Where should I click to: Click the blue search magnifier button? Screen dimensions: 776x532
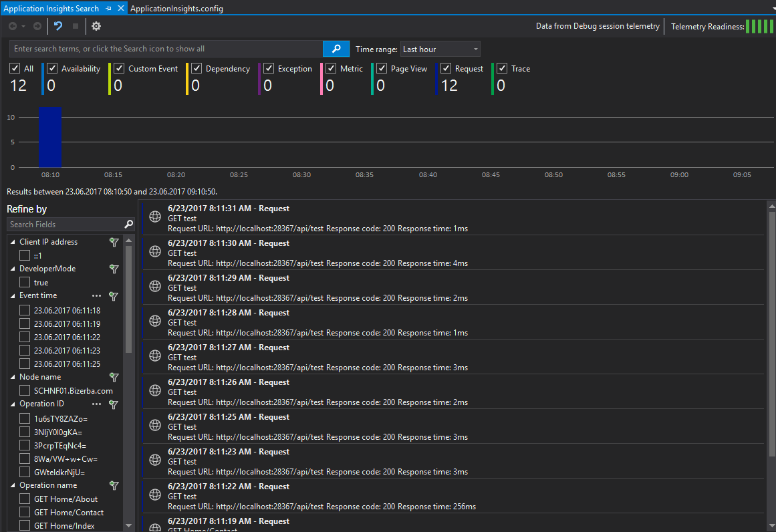336,49
